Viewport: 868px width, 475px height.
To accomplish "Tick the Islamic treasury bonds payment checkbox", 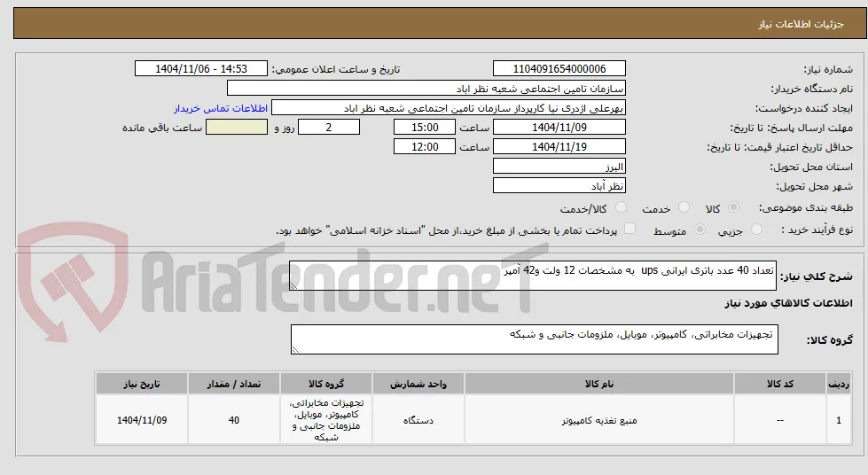I will point(630,229).
